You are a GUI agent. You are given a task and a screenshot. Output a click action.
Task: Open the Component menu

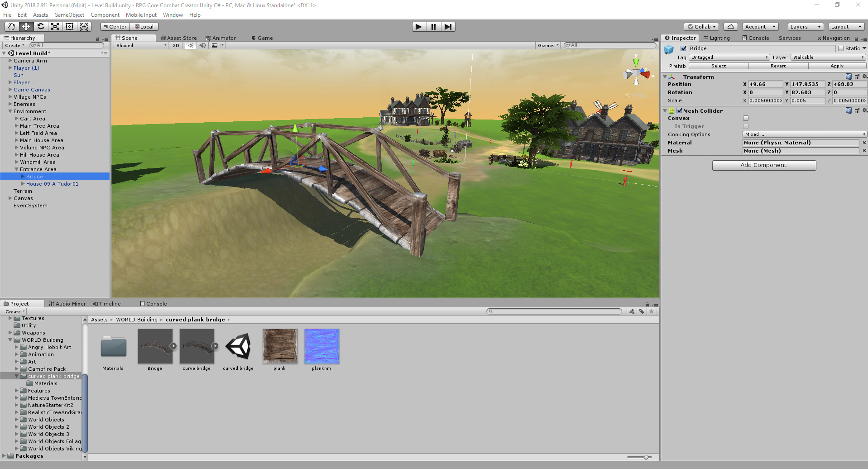tap(105, 15)
